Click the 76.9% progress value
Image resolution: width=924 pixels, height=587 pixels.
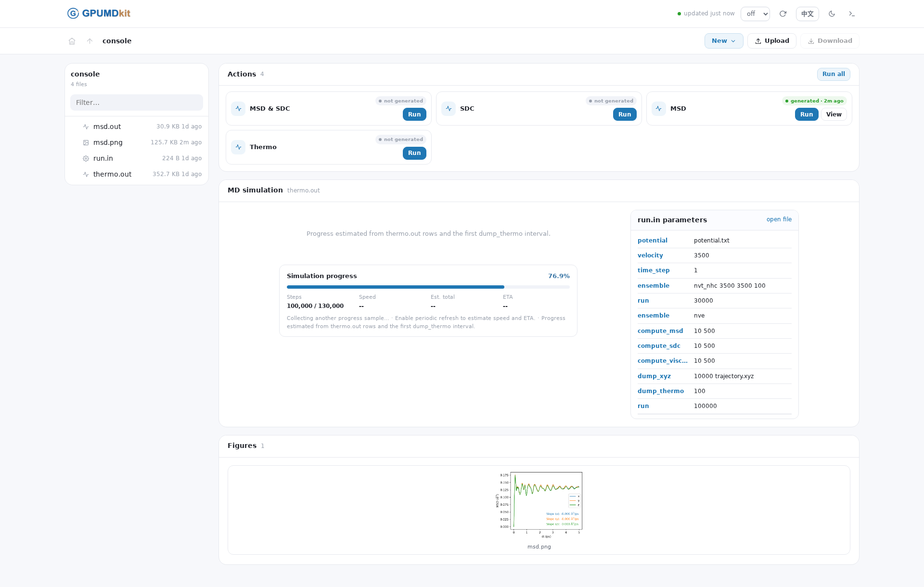point(559,276)
